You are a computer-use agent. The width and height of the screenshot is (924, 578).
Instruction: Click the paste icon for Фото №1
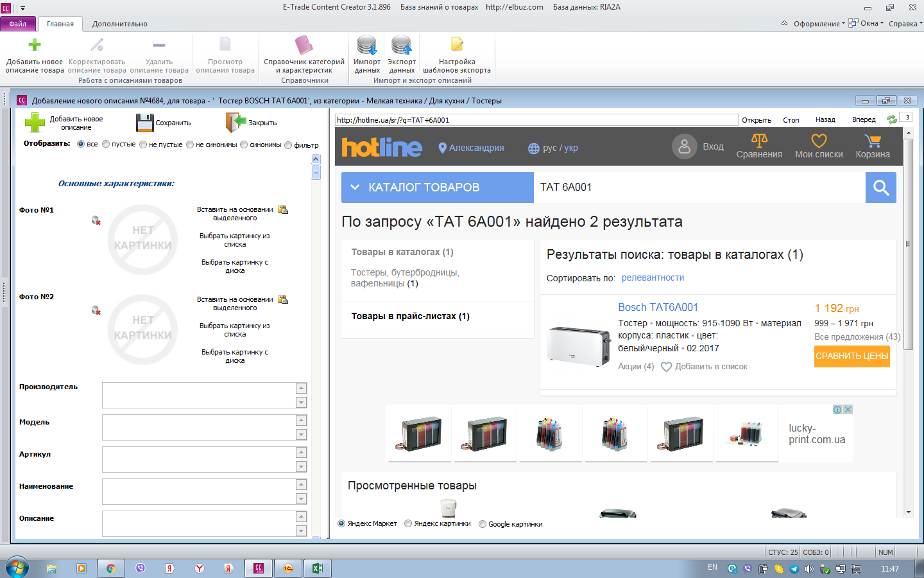point(283,209)
